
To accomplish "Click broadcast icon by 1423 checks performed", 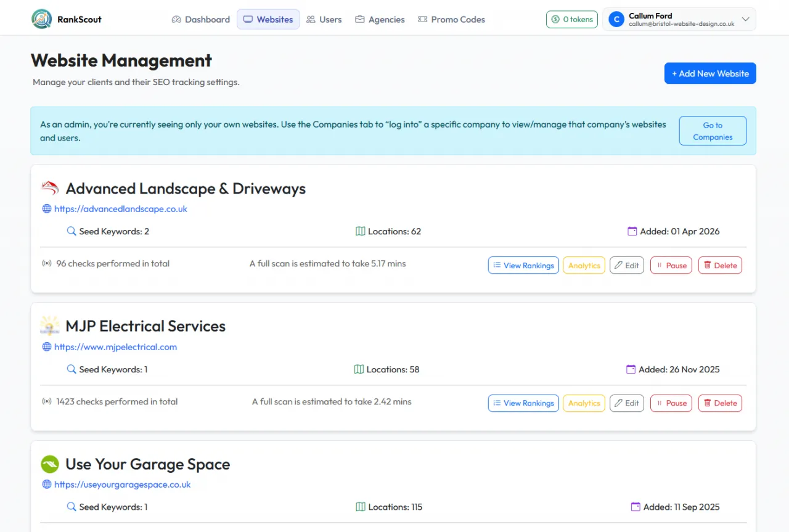I will coord(46,401).
